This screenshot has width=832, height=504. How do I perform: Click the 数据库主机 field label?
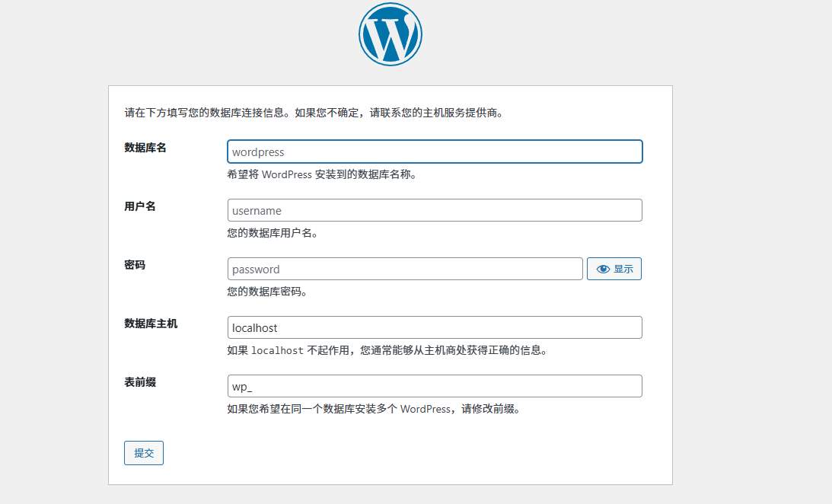click(x=151, y=324)
